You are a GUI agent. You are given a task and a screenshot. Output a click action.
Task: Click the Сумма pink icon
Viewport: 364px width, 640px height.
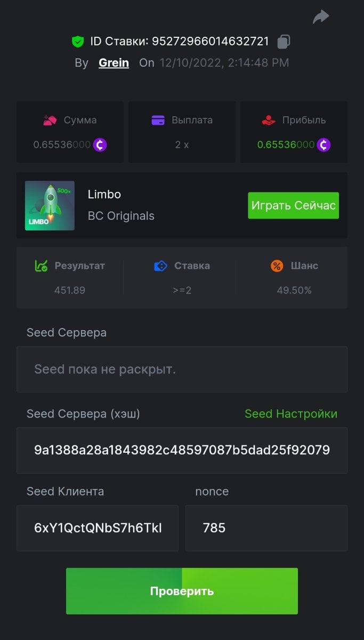[50, 120]
